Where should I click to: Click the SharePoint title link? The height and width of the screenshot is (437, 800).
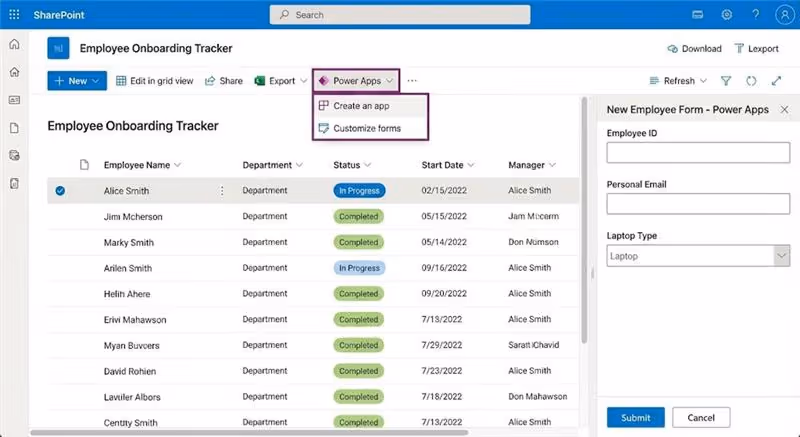point(59,15)
